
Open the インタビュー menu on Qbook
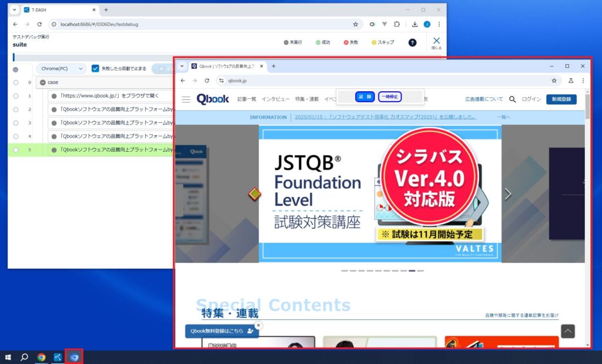tap(275, 99)
